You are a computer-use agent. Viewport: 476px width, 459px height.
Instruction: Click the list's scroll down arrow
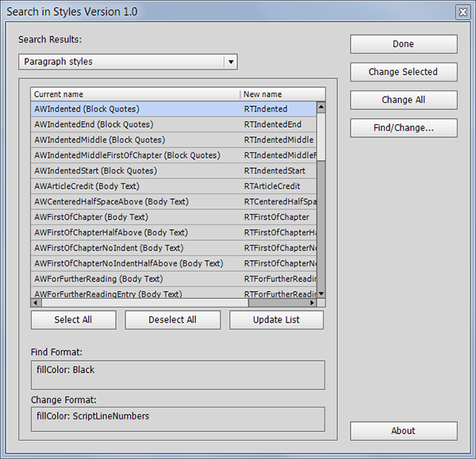[x=321, y=293]
